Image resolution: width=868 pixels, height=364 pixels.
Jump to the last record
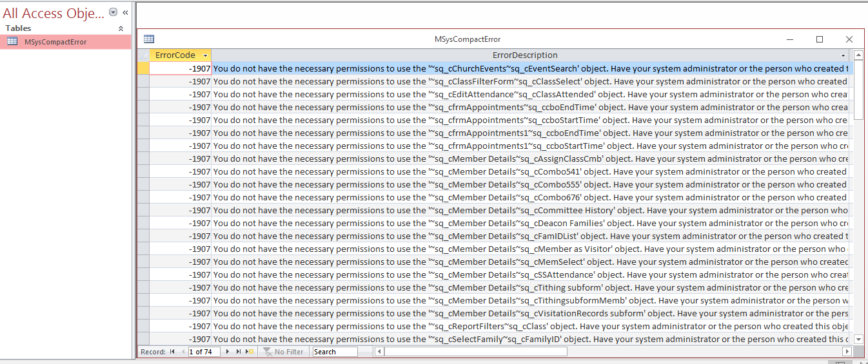coord(238,352)
